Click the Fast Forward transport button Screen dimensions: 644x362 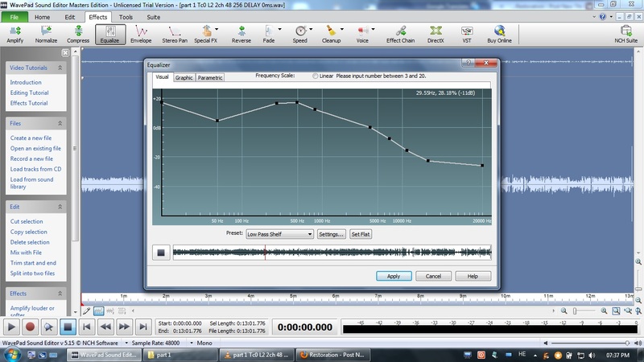124,327
